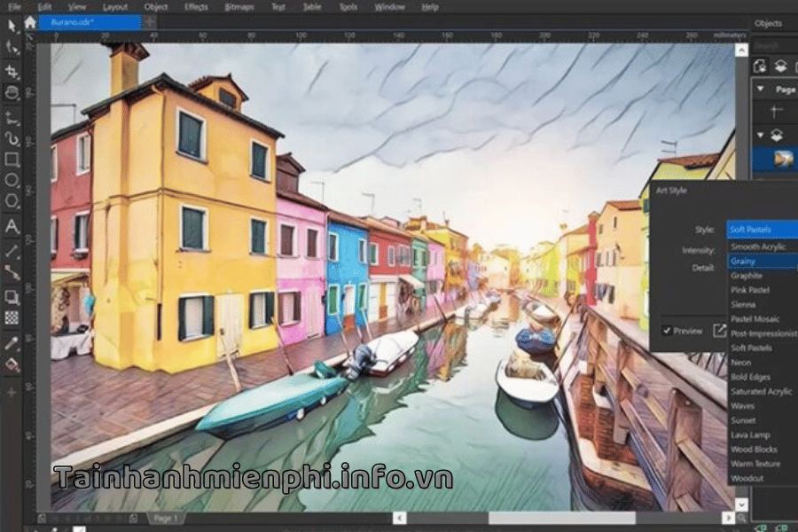This screenshot has height=532, width=798.
Task: Select the Eyedropper tool
Action: click(x=12, y=342)
